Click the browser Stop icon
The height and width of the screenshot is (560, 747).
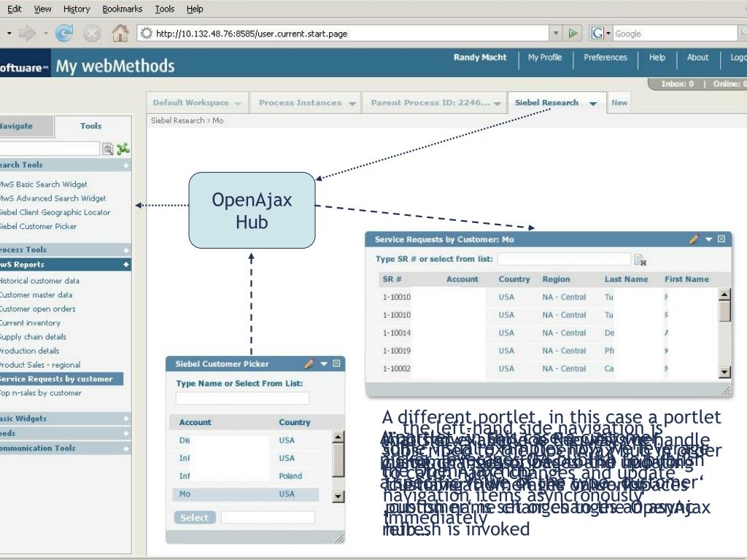click(x=92, y=34)
